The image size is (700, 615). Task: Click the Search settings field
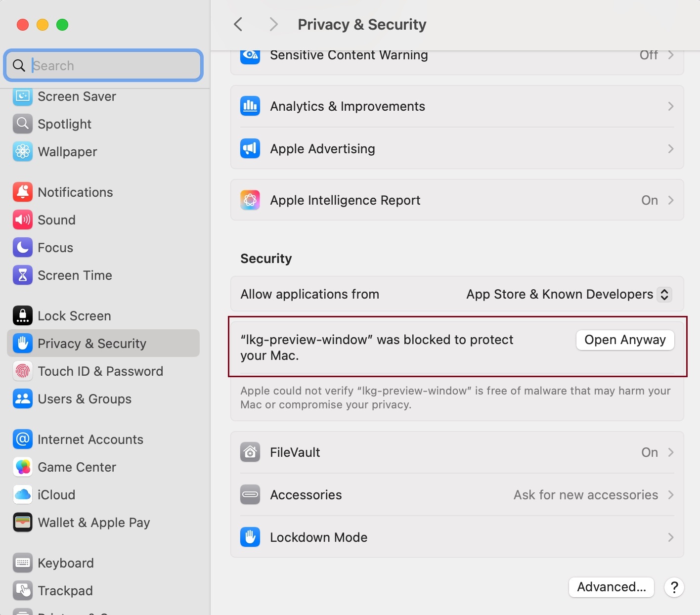(114, 66)
